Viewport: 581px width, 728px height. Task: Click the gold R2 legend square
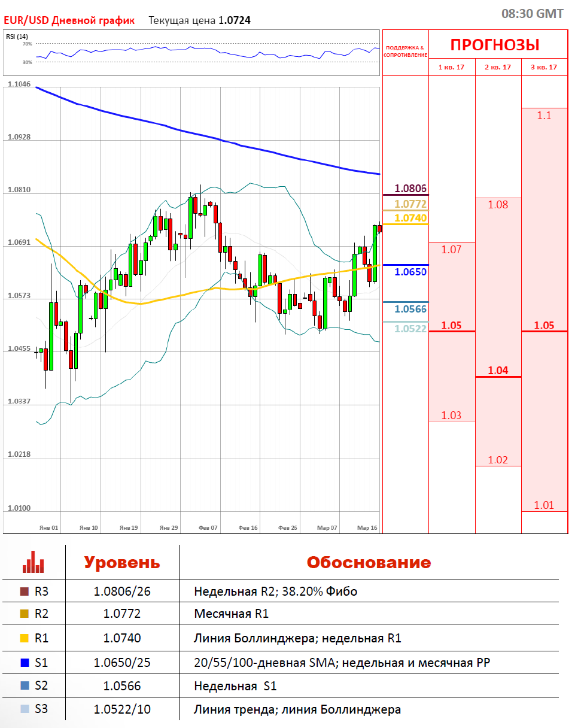coord(25,614)
